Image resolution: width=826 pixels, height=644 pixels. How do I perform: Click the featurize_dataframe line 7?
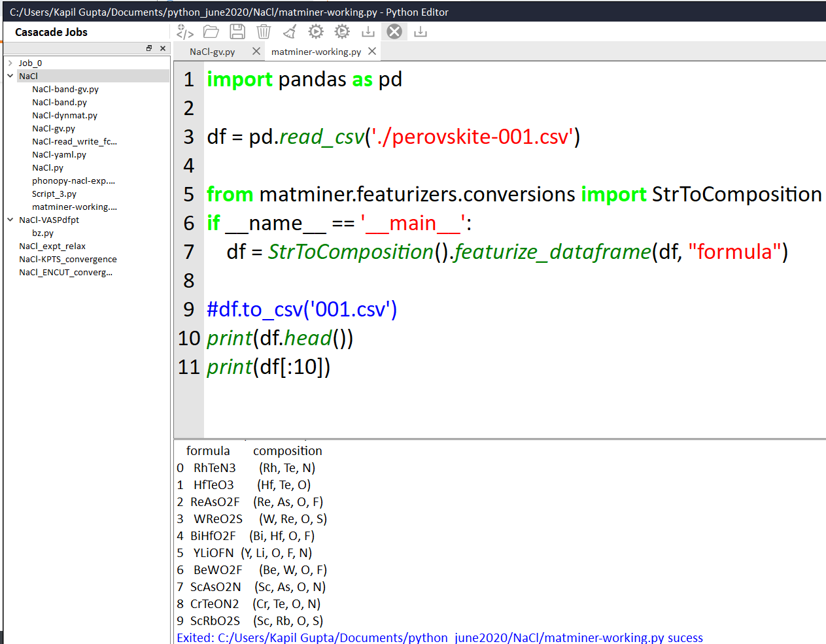pyautogui.click(x=507, y=252)
